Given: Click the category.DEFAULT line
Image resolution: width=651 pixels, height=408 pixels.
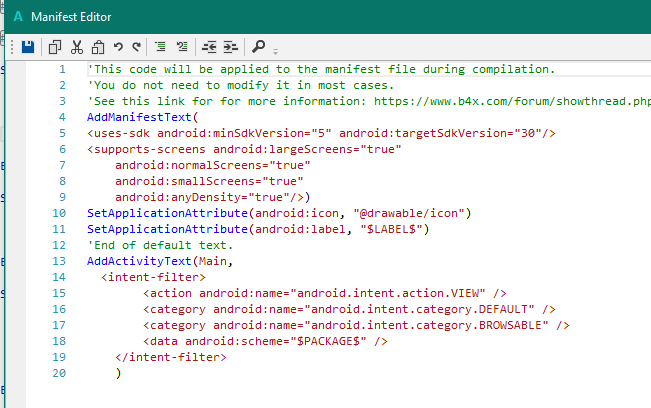Looking at the screenshot, I should click(349, 309).
